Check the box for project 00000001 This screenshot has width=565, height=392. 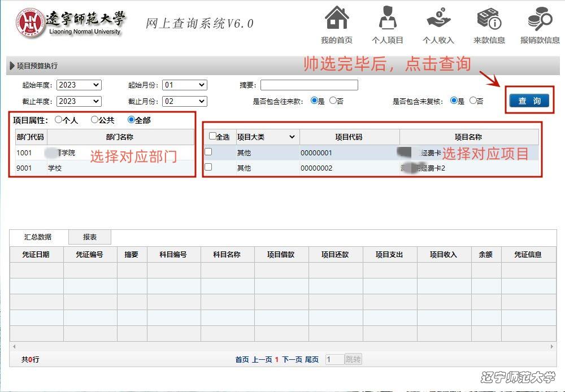click(x=208, y=152)
